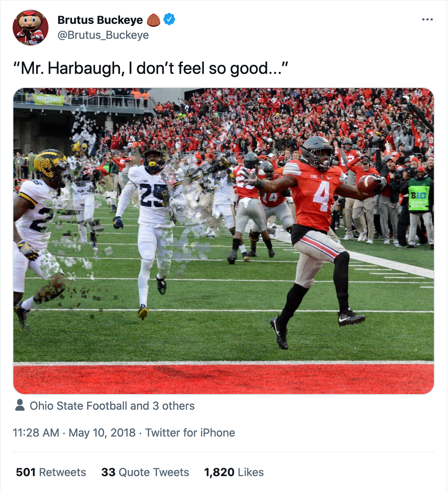Click the buckeye nut emoji beside the name
448x491 pixels.
153,20
